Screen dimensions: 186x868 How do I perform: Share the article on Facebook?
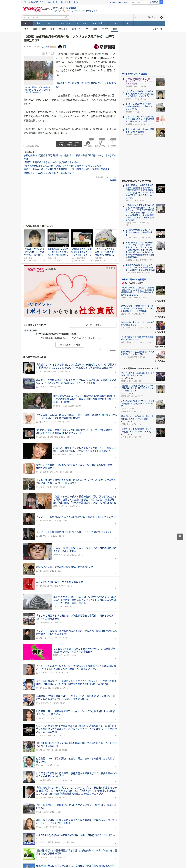[64, 47]
